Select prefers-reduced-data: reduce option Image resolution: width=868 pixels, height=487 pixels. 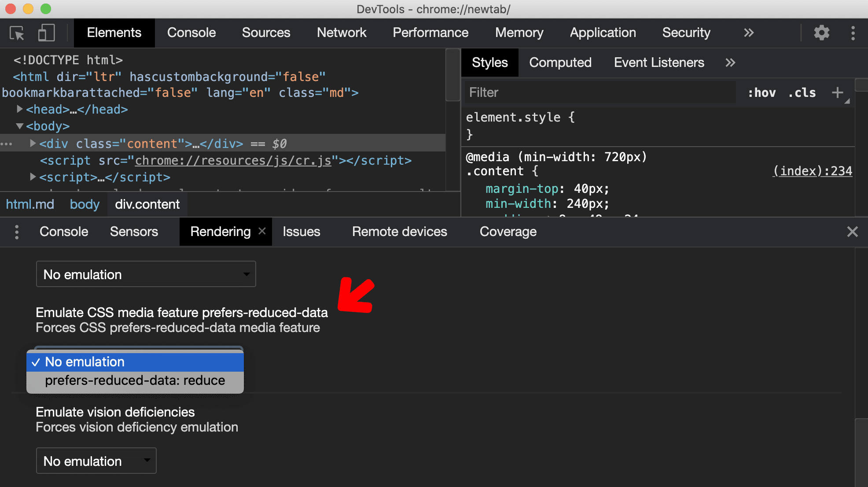(x=134, y=380)
